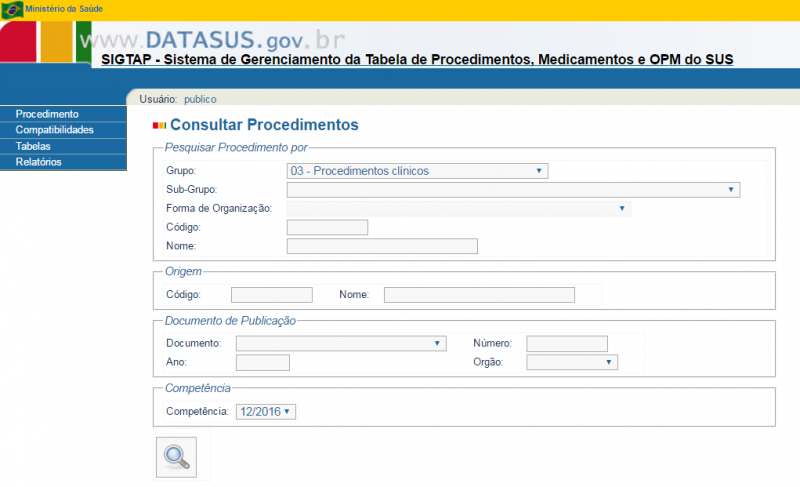800x487 pixels.
Task: Open the Competência dropdown set to 12/2016
Action: (266, 412)
